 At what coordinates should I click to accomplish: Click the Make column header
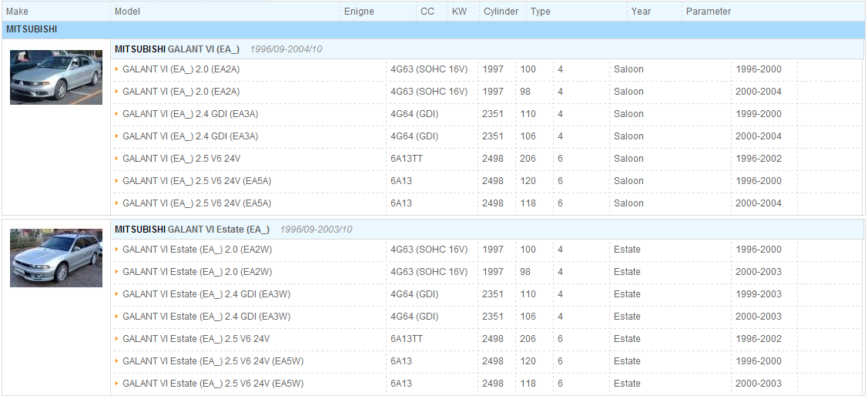click(x=17, y=11)
